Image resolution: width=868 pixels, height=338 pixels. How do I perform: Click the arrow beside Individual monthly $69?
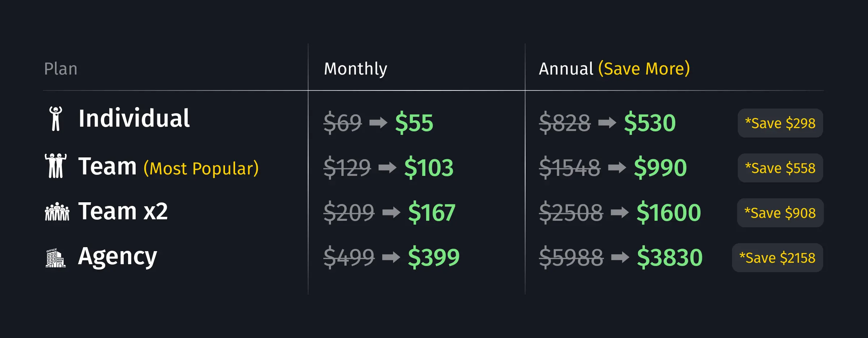click(x=378, y=123)
